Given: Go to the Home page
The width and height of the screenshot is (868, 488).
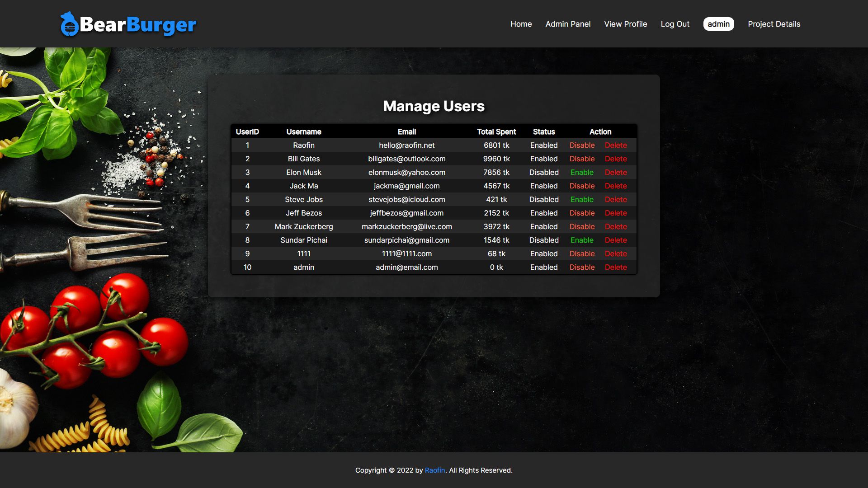Looking at the screenshot, I should pyautogui.click(x=521, y=24).
